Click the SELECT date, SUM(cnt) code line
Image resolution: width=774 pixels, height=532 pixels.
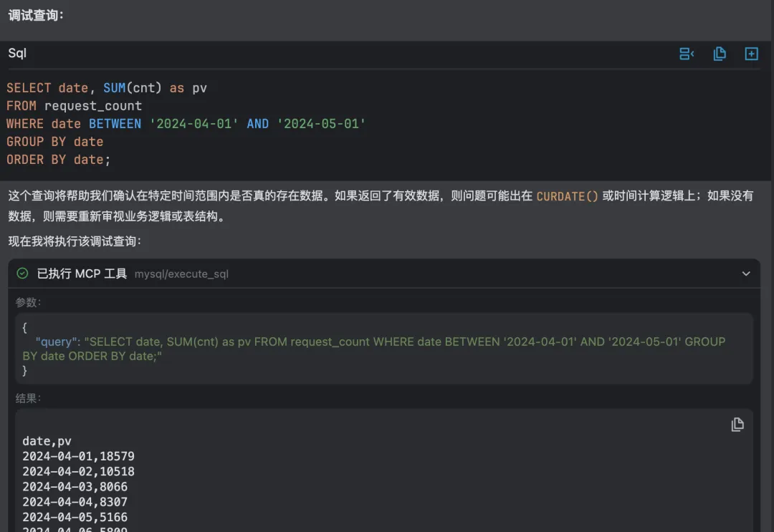(x=107, y=88)
